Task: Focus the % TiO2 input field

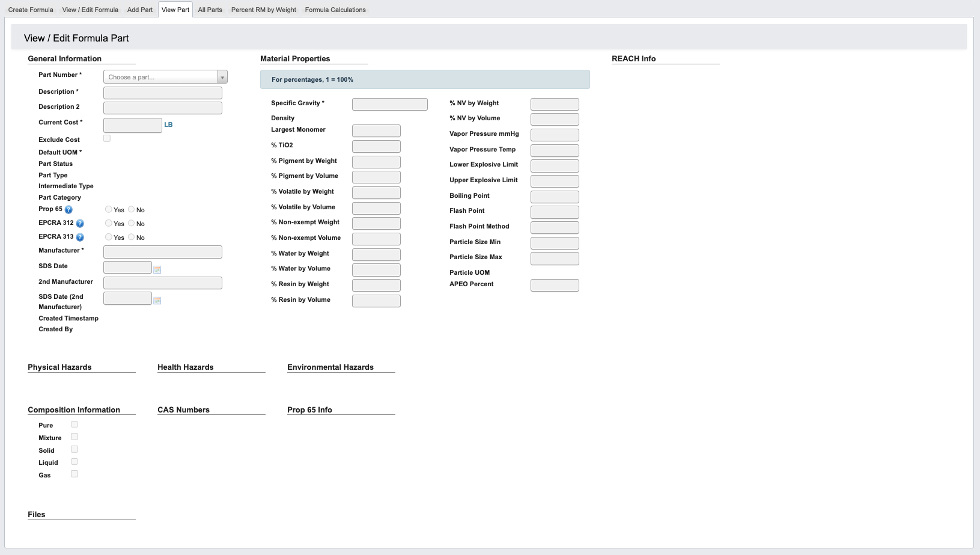Action: click(376, 146)
